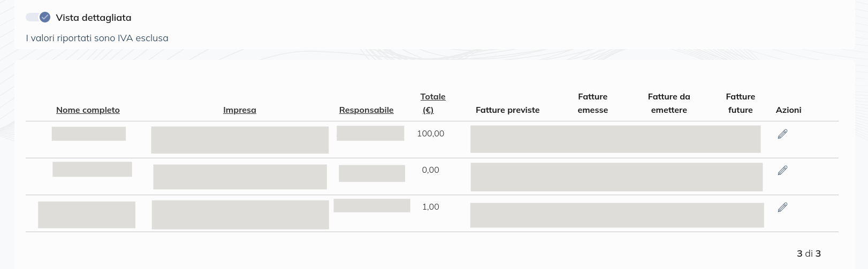
Task: Click the IVA esclusa note text
Action: point(97,38)
